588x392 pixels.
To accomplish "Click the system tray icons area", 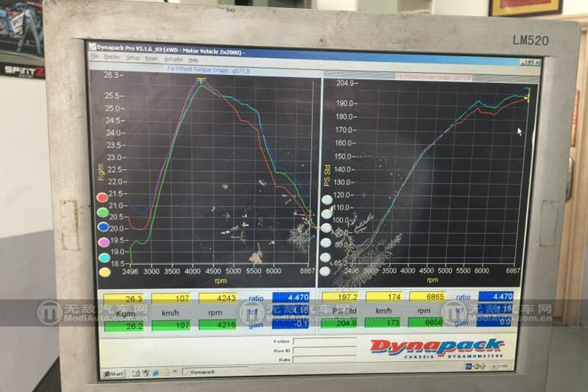I will 475,366.
